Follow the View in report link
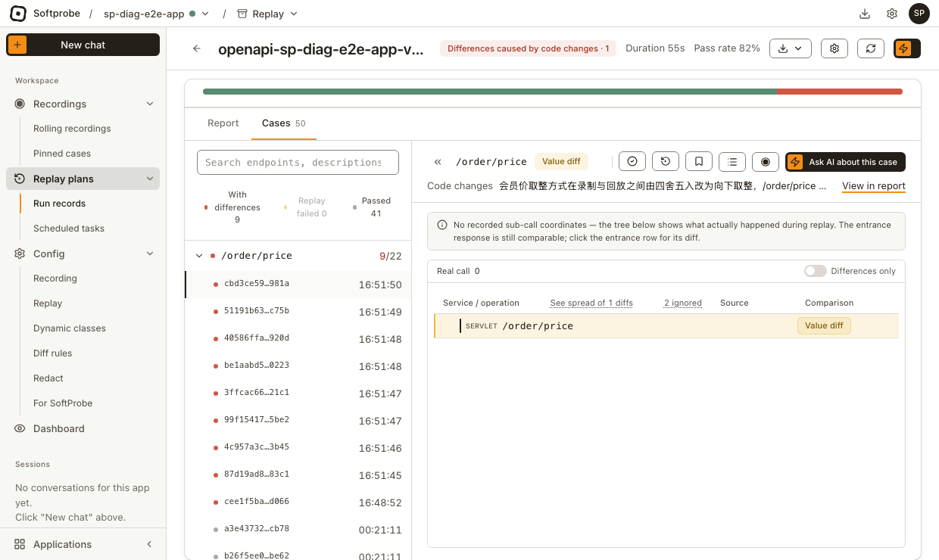The image size is (939, 560). [x=874, y=186]
